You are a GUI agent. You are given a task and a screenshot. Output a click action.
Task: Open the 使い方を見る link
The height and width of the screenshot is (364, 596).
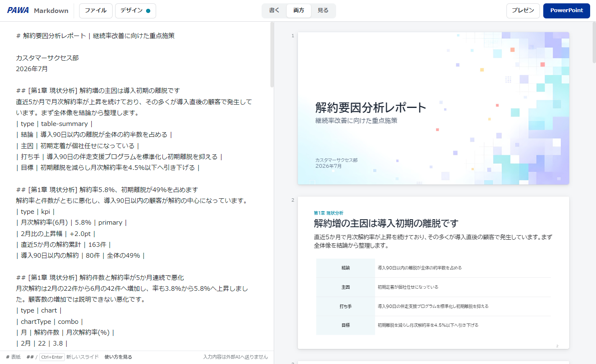pos(118,357)
